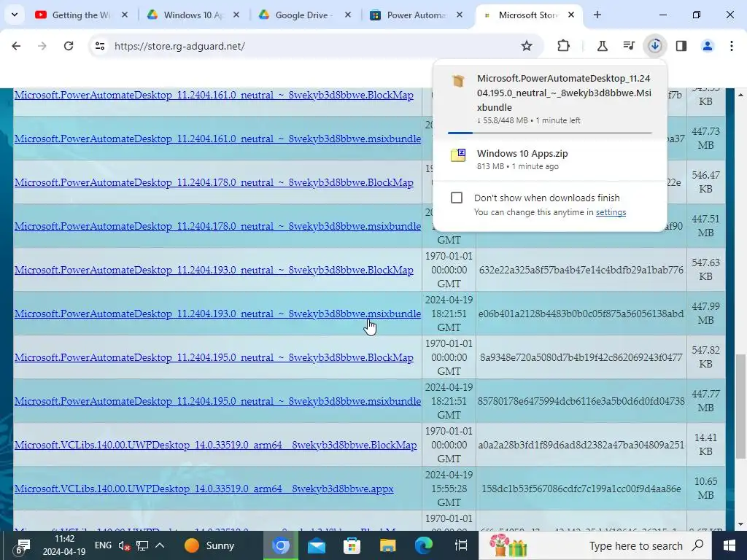Click the download progress bar

[x=550, y=133]
